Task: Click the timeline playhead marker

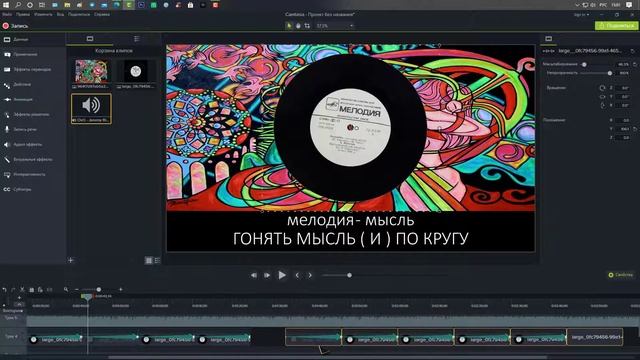Action: coord(87,297)
